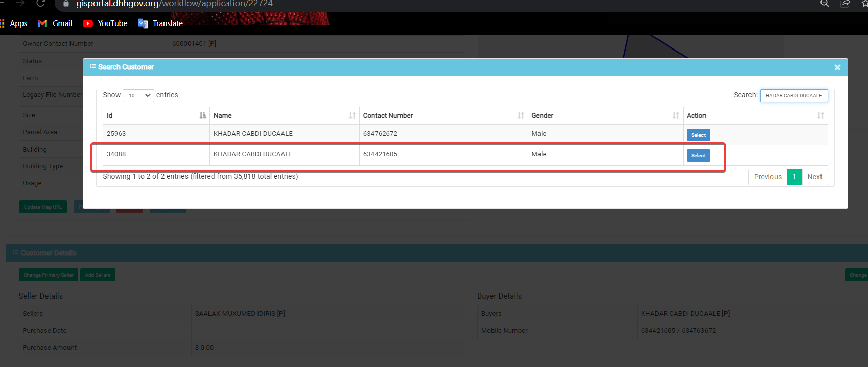Click Change Primary Seller button
Viewport: 868px width, 367px height.
[x=49, y=275]
